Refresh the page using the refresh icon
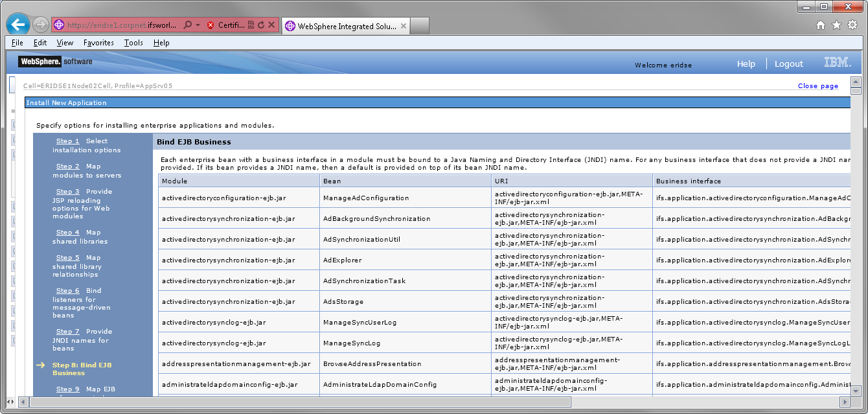Viewport: 868px width, 414px height. pyautogui.click(x=261, y=25)
